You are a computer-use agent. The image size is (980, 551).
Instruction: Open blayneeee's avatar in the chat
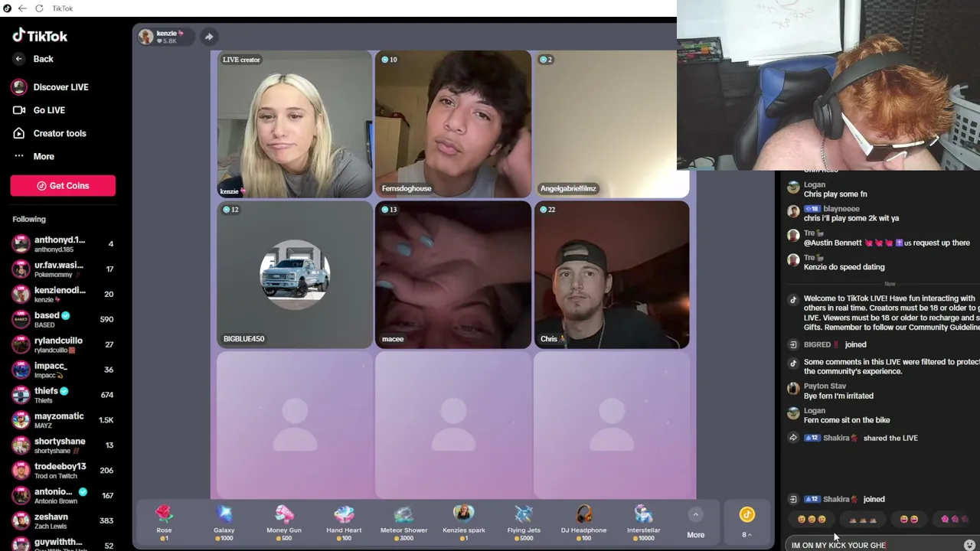tap(793, 211)
